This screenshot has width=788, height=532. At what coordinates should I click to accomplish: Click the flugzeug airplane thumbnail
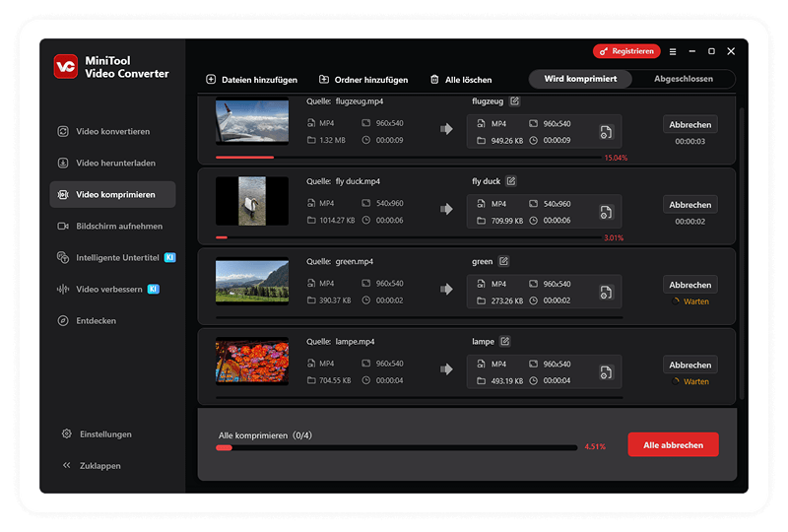click(x=252, y=121)
